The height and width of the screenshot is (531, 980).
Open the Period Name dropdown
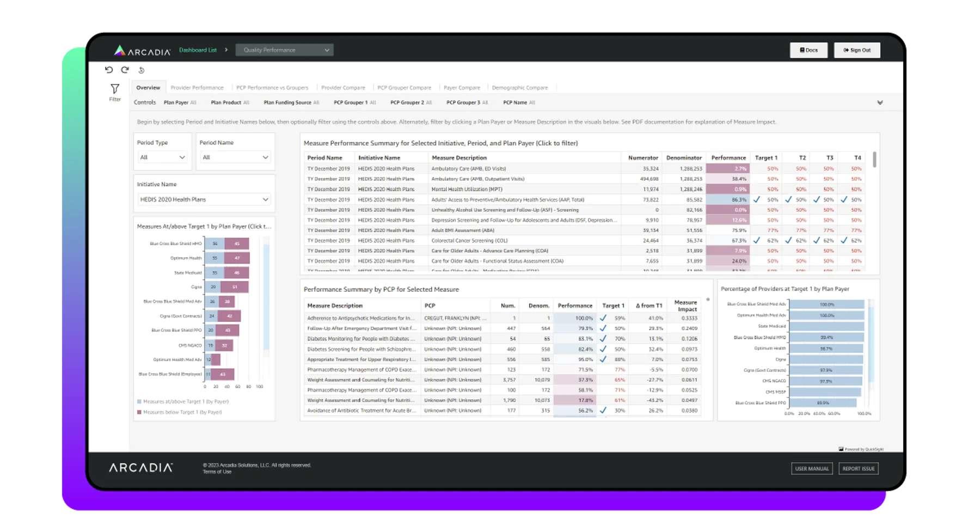[x=235, y=157]
